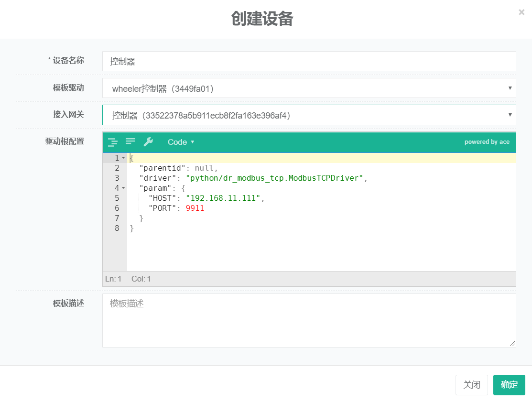Confirm with the 确定 button
Viewport: 532px width, 402px height.
coord(509,385)
